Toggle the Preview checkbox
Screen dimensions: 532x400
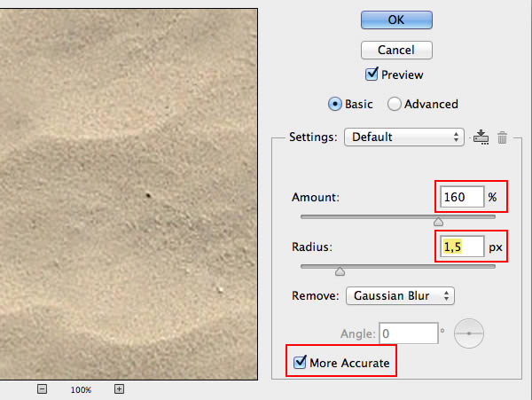tap(372, 74)
